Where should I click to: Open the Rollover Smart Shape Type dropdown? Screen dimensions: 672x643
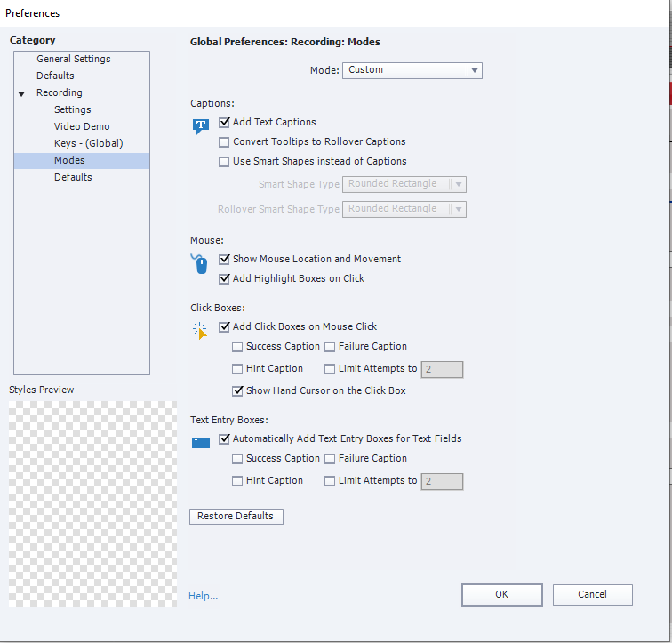(404, 209)
